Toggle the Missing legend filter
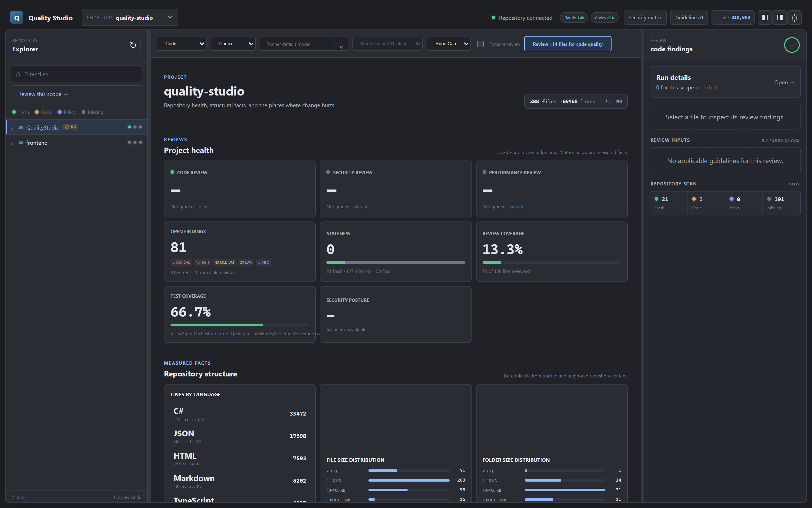This screenshot has width=812, height=508. pyautogui.click(x=92, y=112)
